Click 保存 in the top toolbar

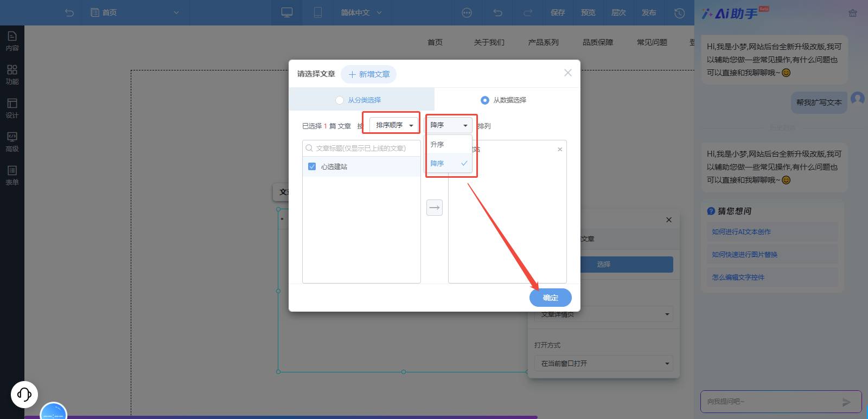(558, 12)
